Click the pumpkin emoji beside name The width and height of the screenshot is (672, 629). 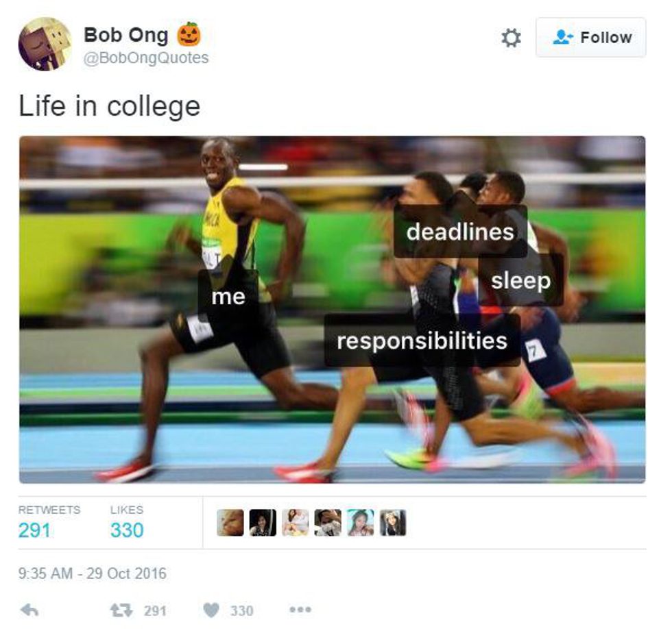click(x=189, y=34)
